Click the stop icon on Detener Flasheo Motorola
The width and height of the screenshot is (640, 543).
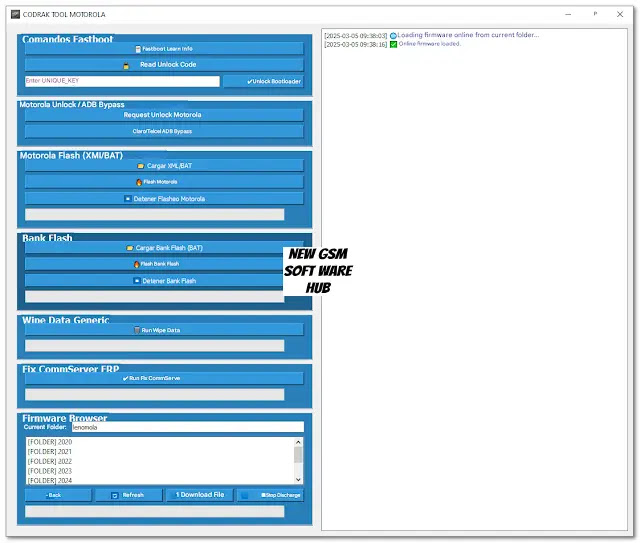(x=128, y=199)
